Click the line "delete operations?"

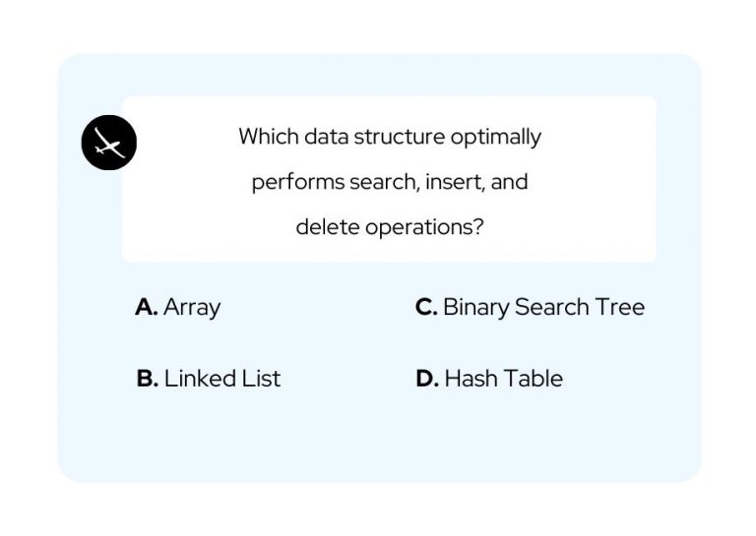pos(390,227)
